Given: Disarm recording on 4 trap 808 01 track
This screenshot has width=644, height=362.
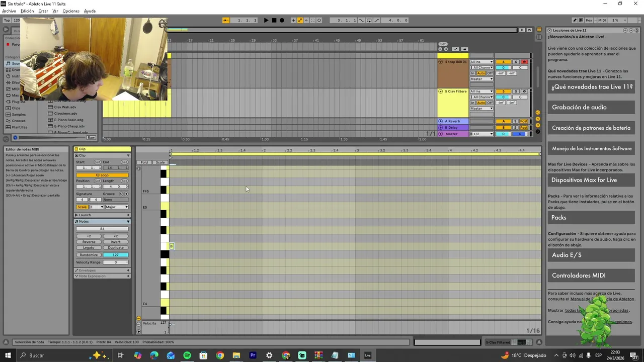Looking at the screenshot, I should click(524, 62).
